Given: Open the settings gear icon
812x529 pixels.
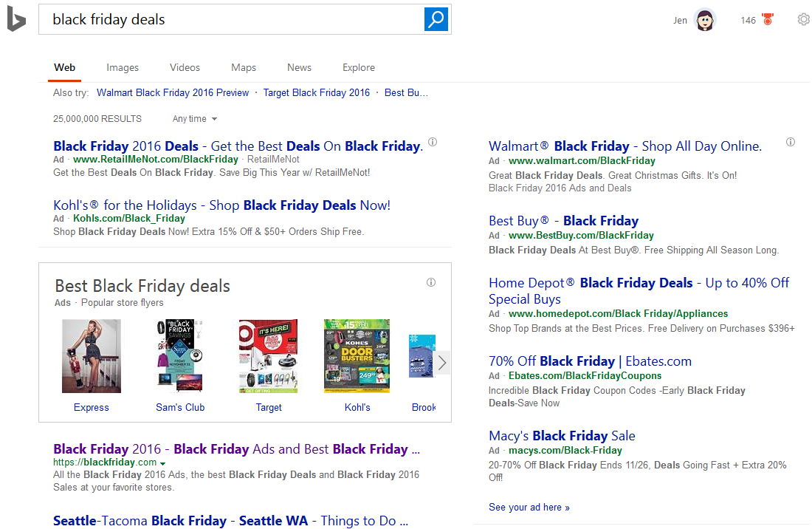Looking at the screenshot, I should point(803,20).
